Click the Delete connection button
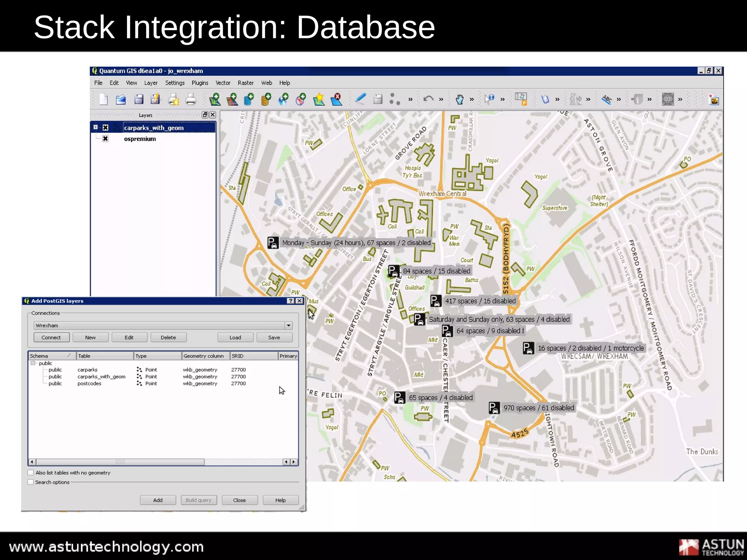This screenshot has width=747, height=560. point(168,337)
